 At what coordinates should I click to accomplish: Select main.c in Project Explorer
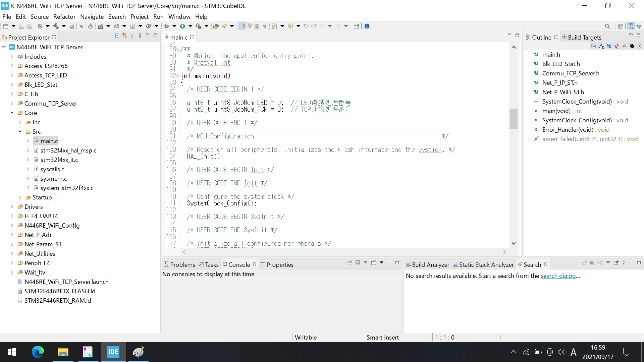(49, 141)
